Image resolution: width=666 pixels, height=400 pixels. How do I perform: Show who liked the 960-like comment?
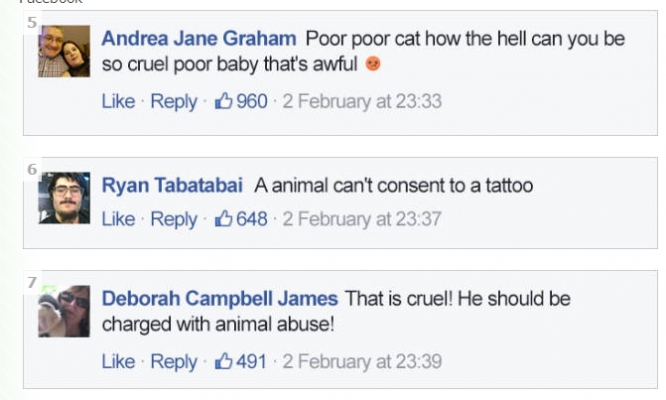(252, 101)
